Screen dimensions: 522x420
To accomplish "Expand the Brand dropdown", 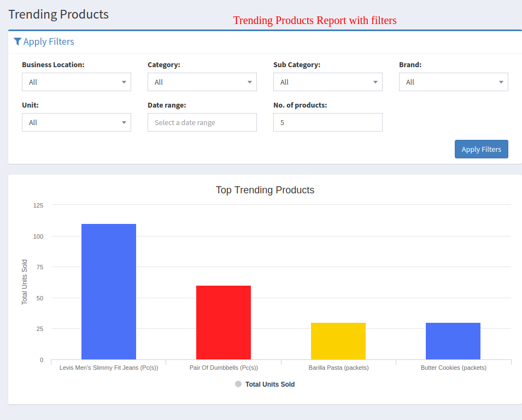I will point(454,82).
